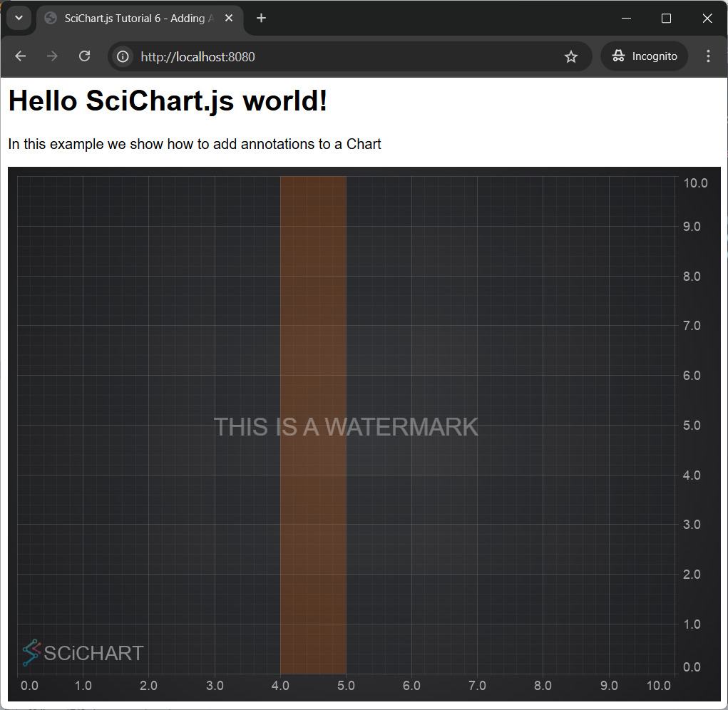Screen dimensions: 728x710
Task: Click the grayed forward navigation arrow
Action: coord(52,56)
